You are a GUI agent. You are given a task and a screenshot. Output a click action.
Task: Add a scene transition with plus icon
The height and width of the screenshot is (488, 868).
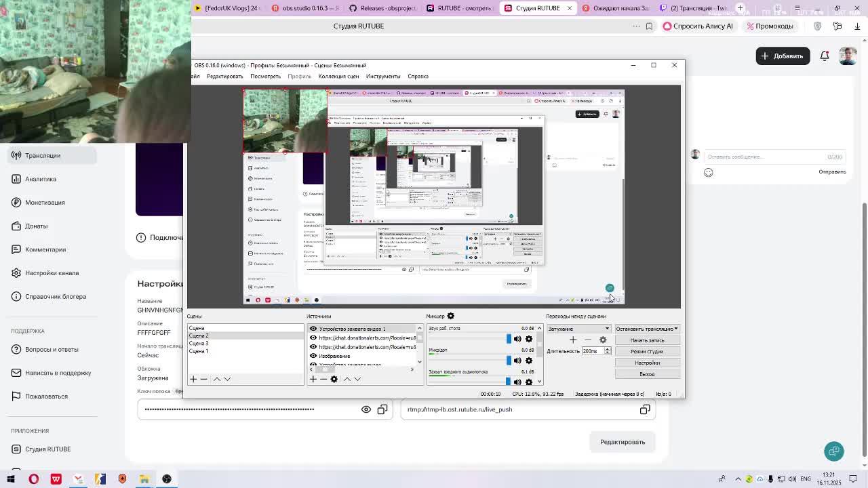pos(573,340)
